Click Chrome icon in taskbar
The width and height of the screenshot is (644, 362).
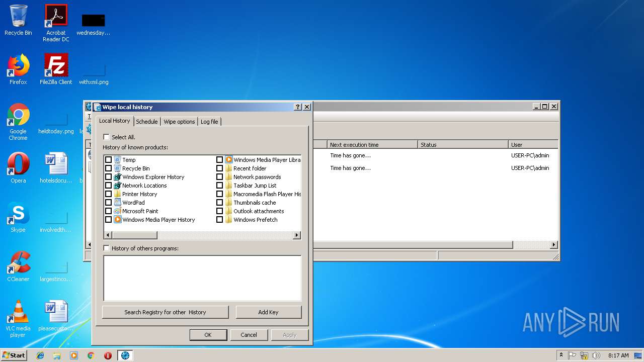[x=91, y=355]
